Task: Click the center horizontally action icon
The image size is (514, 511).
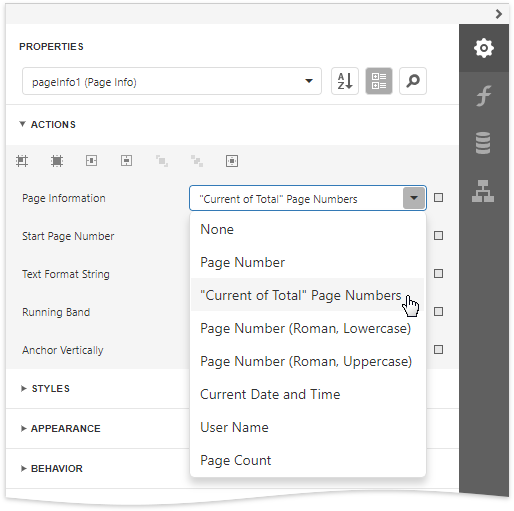Action: (92, 161)
